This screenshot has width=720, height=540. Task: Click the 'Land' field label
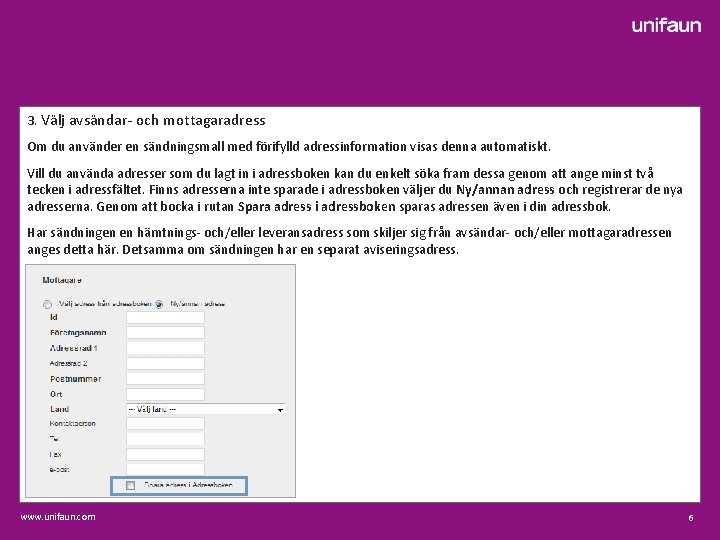pos(59,409)
